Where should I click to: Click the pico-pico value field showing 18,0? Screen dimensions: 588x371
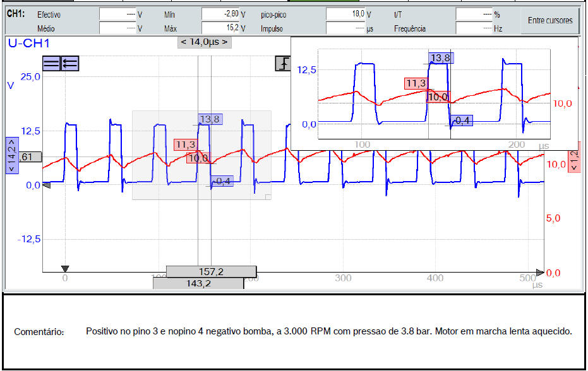coord(345,14)
